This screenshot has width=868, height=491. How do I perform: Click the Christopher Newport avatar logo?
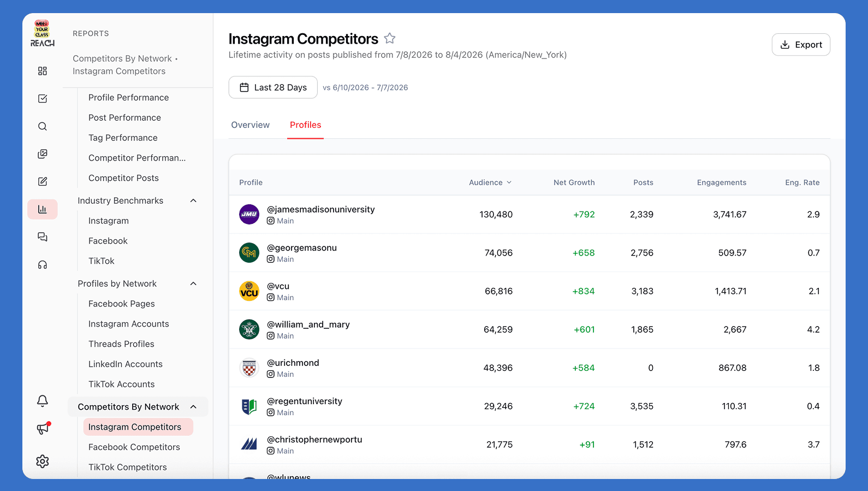click(249, 445)
